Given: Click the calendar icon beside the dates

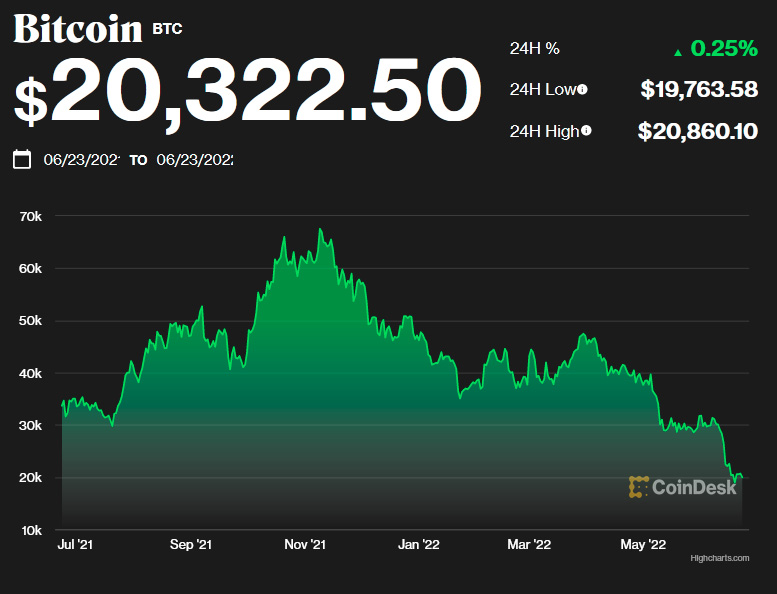Looking at the screenshot, I should tap(22, 159).
